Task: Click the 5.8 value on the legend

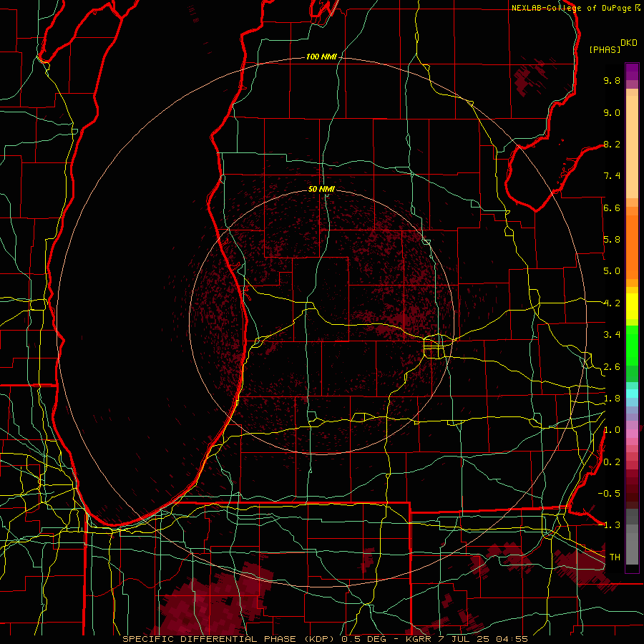Action: (x=612, y=240)
